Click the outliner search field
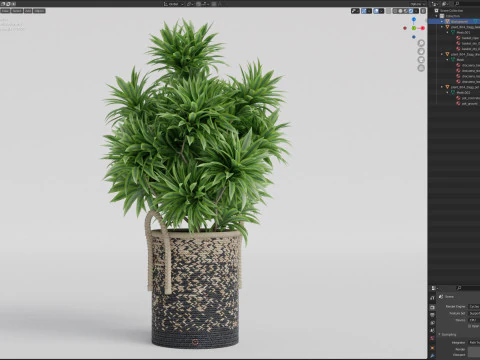The image size is (480, 360). 467,4
